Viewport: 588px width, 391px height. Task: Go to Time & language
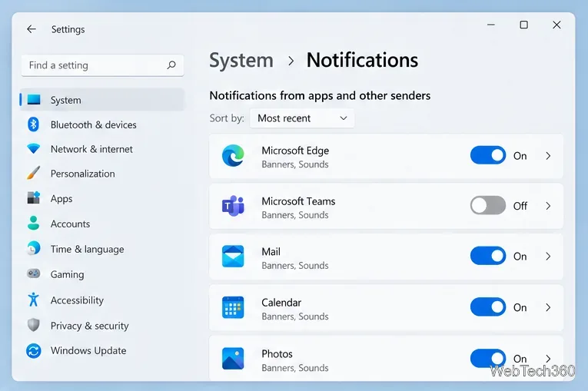(x=102, y=249)
